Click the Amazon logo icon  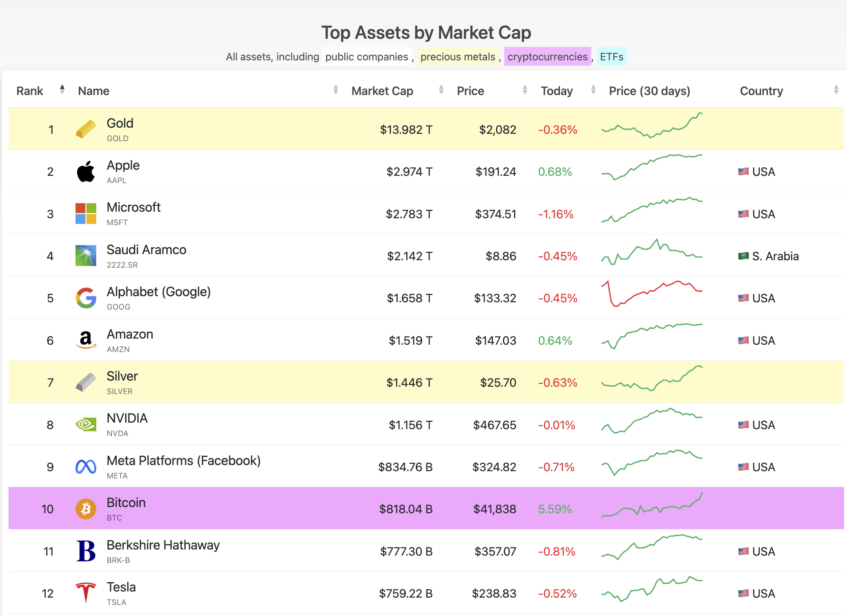pos(86,340)
